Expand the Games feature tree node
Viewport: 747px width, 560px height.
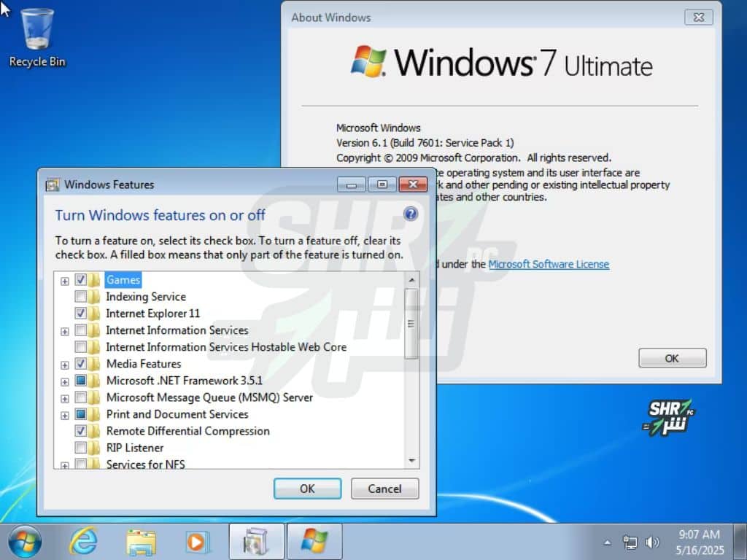pyautogui.click(x=65, y=281)
